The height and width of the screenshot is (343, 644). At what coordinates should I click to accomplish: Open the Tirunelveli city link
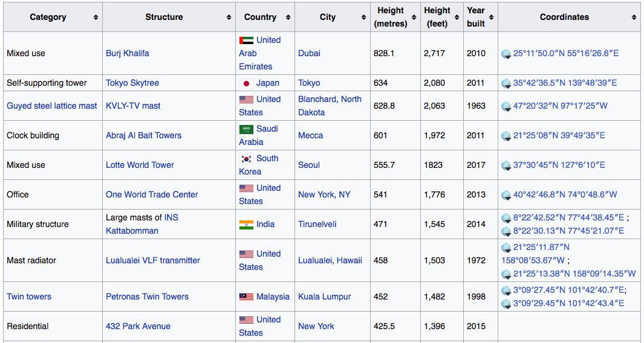tap(317, 224)
